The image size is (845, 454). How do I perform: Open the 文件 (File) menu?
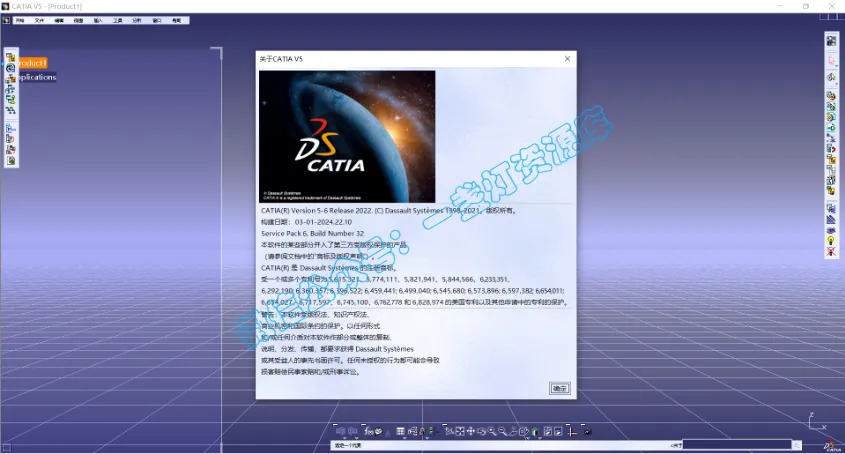click(39, 20)
